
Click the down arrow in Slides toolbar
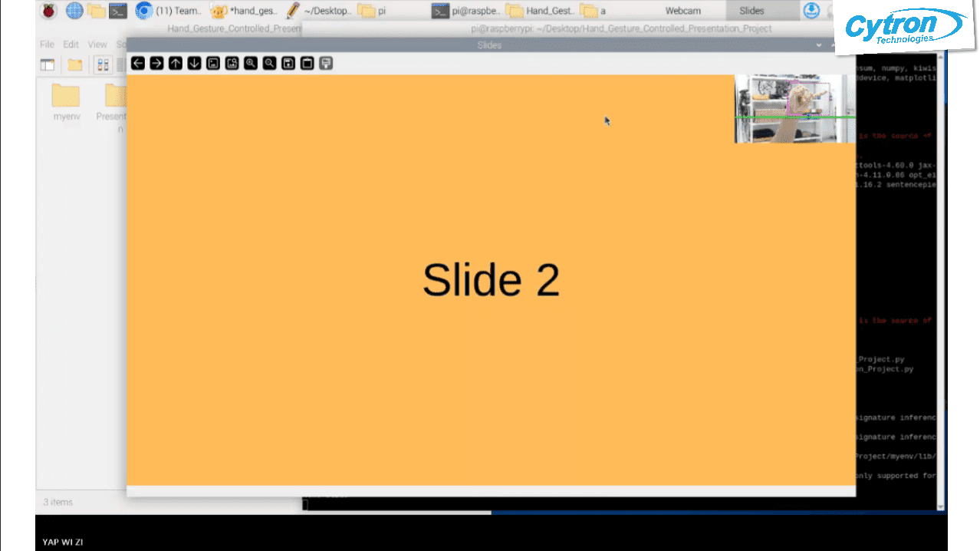pyautogui.click(x=193, y=63)
